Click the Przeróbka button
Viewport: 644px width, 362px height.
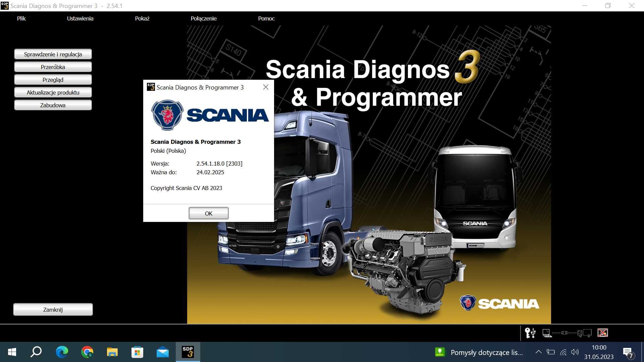click(53, 67)
